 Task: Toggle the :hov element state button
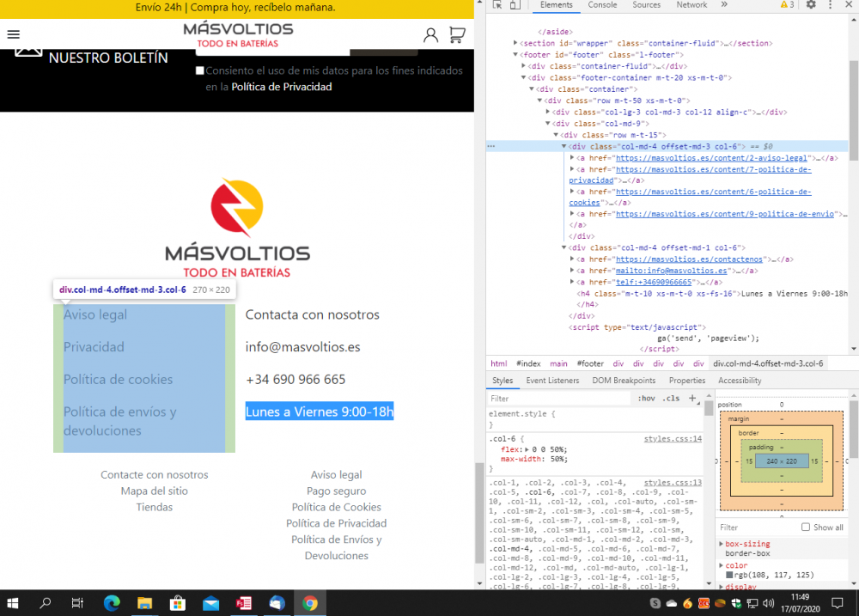coord(646,399)
